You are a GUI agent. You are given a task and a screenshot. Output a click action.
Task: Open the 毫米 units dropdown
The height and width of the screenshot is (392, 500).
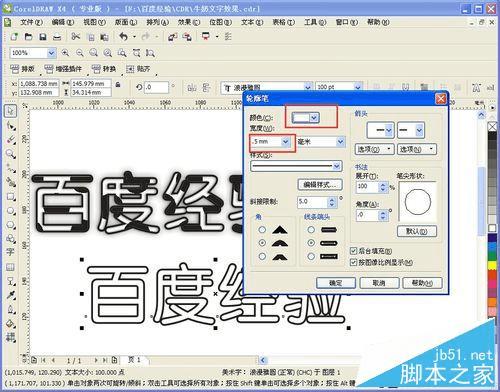click(340, 142)
